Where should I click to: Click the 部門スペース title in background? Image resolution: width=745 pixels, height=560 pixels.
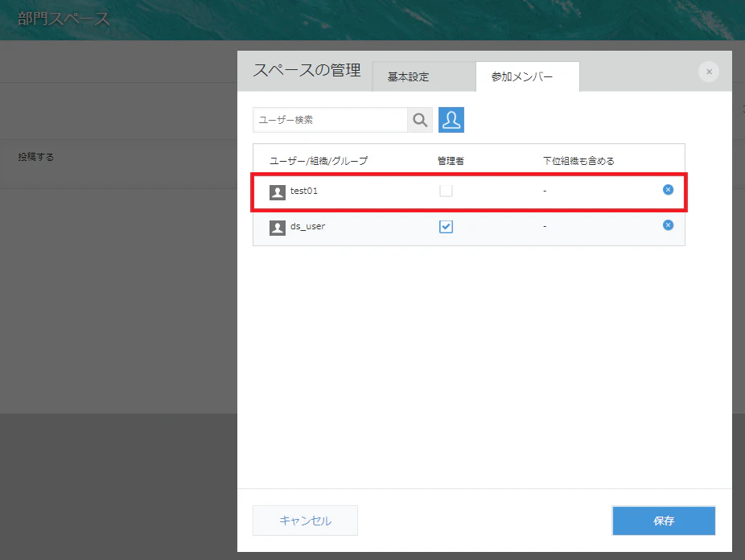[x=64, y=19]
